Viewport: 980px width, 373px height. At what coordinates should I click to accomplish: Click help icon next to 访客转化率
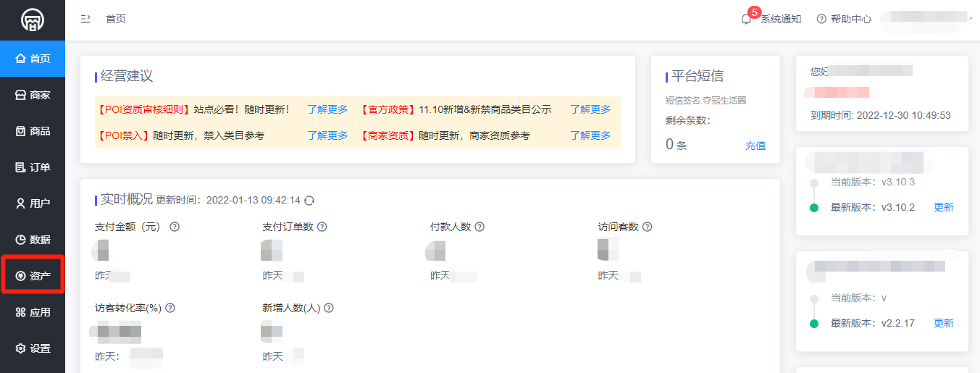coord(170,308)
